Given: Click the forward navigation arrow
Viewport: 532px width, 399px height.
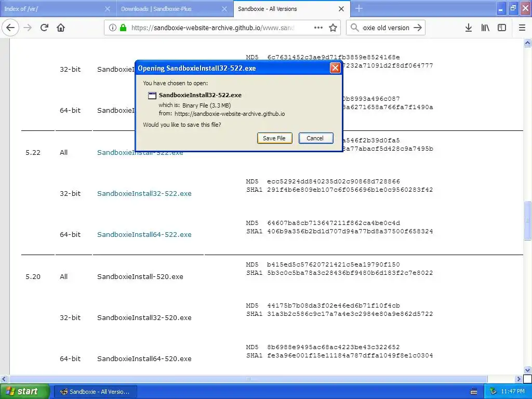Looking at the screenshot, I should (x=28, y=28).
